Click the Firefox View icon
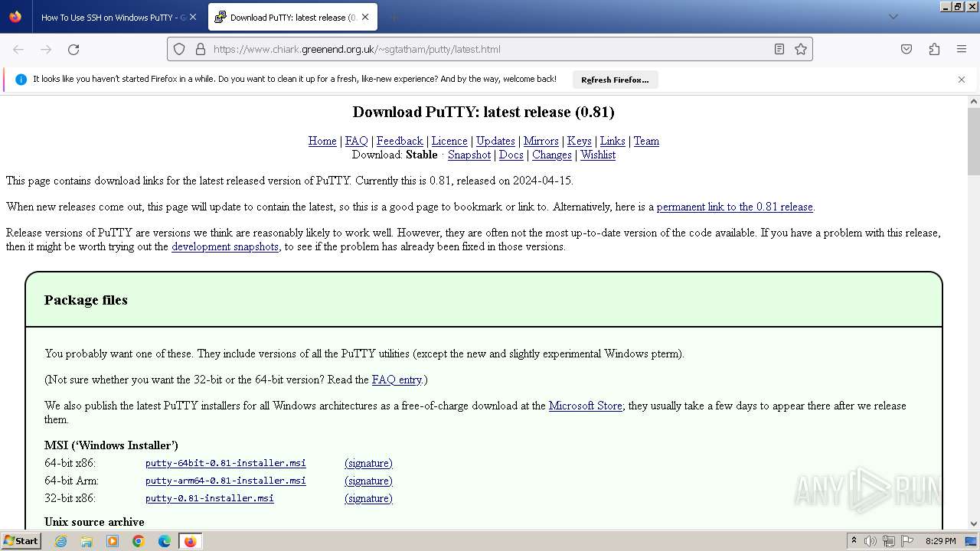This screenshot has height=551, width=980. 15,17
